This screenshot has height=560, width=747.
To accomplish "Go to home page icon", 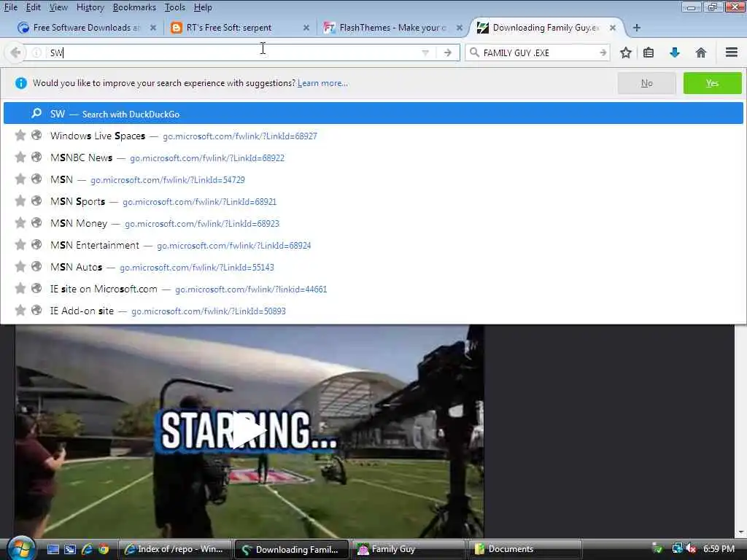I will (x=700, y=52).
